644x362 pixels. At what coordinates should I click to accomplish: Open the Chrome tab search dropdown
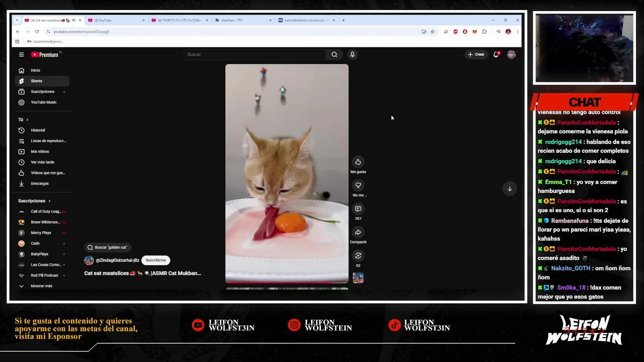coord(17,20)
